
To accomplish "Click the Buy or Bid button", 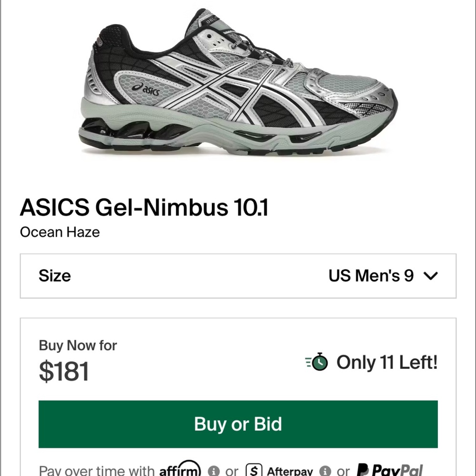I will 238,424.
